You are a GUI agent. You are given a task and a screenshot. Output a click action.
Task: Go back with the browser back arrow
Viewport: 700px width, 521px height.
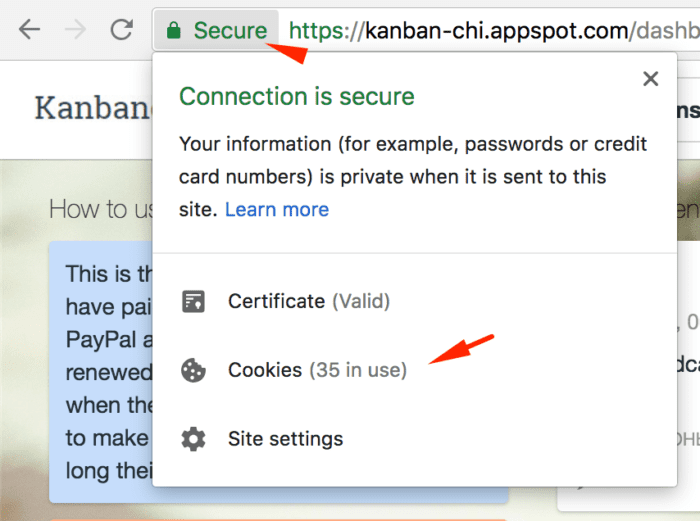tap(29, 30)
